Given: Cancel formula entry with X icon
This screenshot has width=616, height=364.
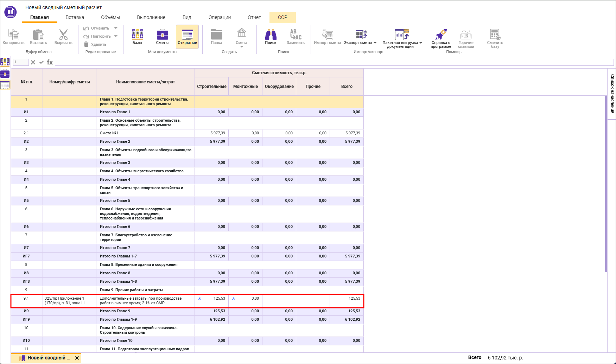Looking at the screenshot, I should [33, 62].
